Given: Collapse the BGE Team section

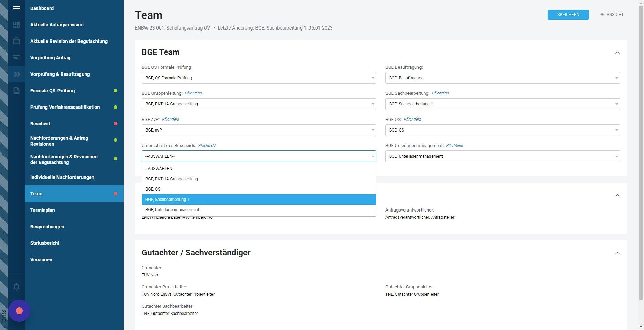Looking at the screenshot, I should click(617, 53).
